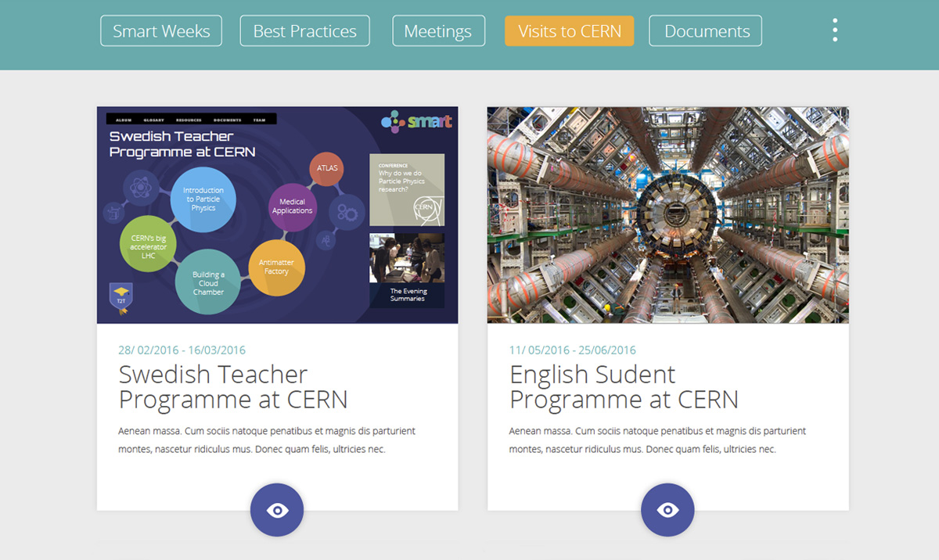939x560 pixels.
Task: Click the atom icon bubble
Action: (142, 188)
